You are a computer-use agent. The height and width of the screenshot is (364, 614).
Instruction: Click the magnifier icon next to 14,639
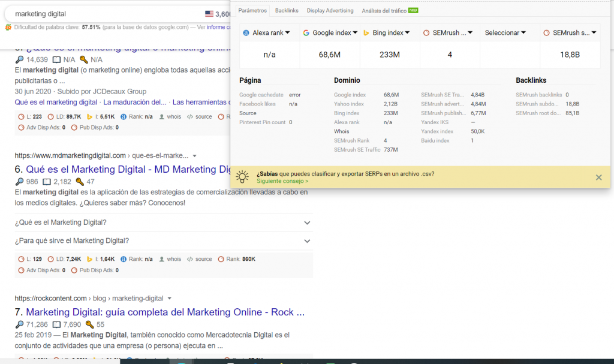tap(19, 60)
